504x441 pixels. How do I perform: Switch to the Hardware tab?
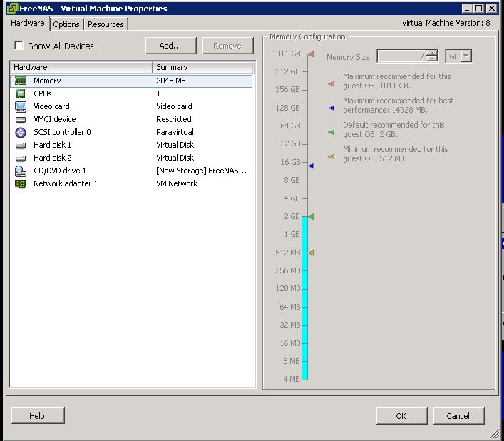pyautogui.click(x=28, y=23)
